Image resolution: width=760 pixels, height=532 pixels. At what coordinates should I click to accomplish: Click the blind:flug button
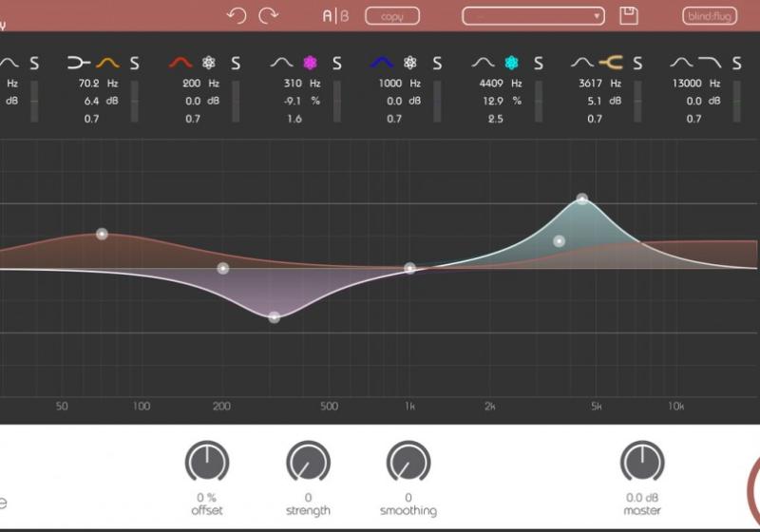(710, 16)
